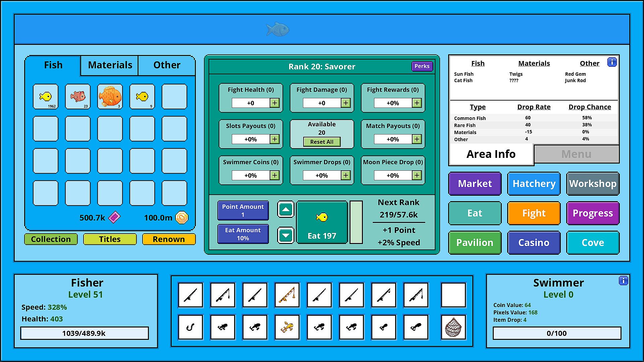Viewport: 644px width, 362px height.
Task: Open the Area Info info icon
Action: click(612, 62)
